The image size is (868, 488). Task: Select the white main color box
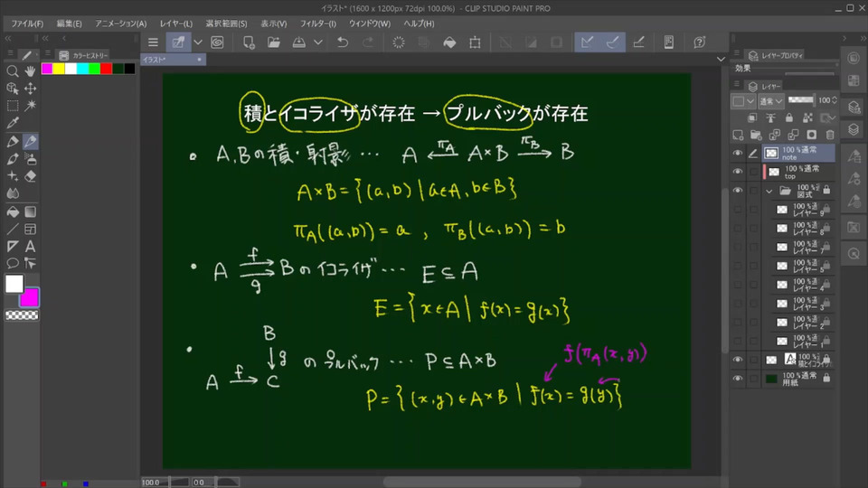(x=14, y=284)
